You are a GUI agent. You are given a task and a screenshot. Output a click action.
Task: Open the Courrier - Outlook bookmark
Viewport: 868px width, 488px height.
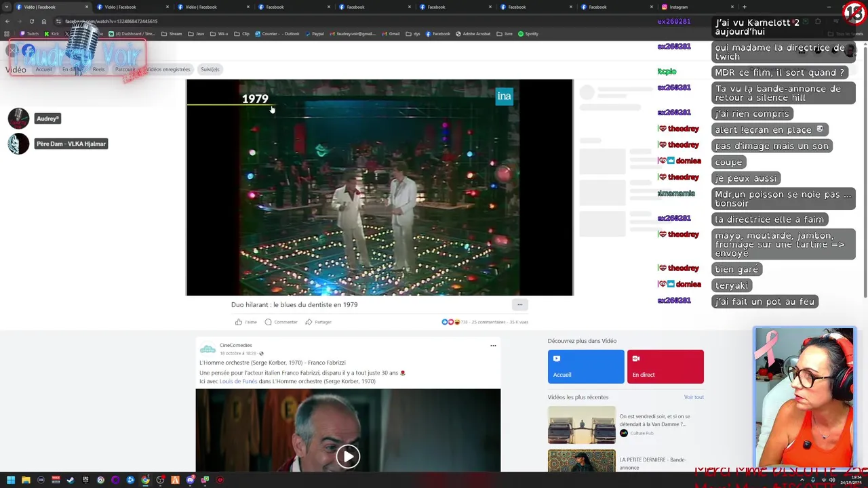[277, 34]
